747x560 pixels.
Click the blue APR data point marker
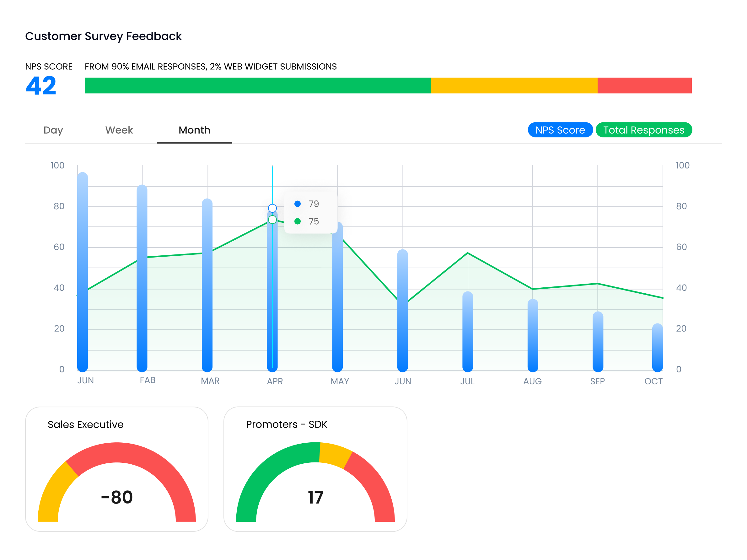click(272, 208)
